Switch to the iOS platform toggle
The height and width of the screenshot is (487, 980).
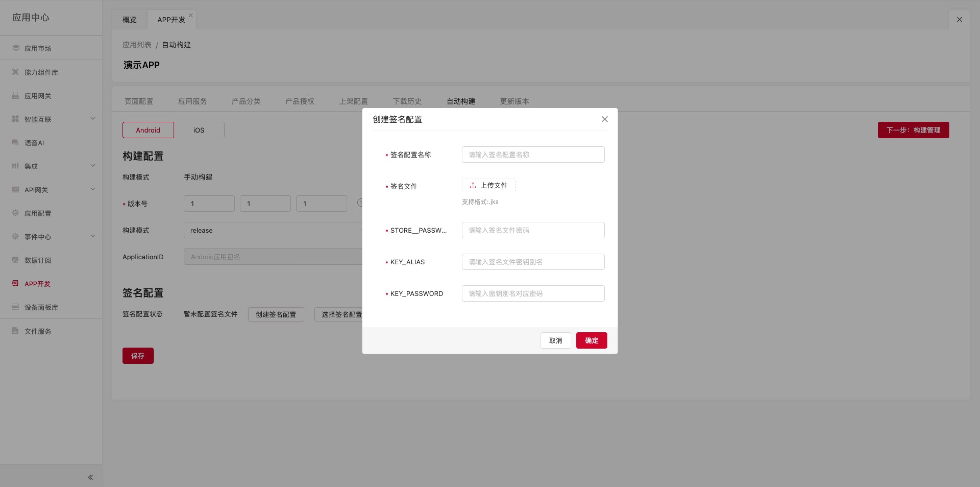[x=199, y=130]
